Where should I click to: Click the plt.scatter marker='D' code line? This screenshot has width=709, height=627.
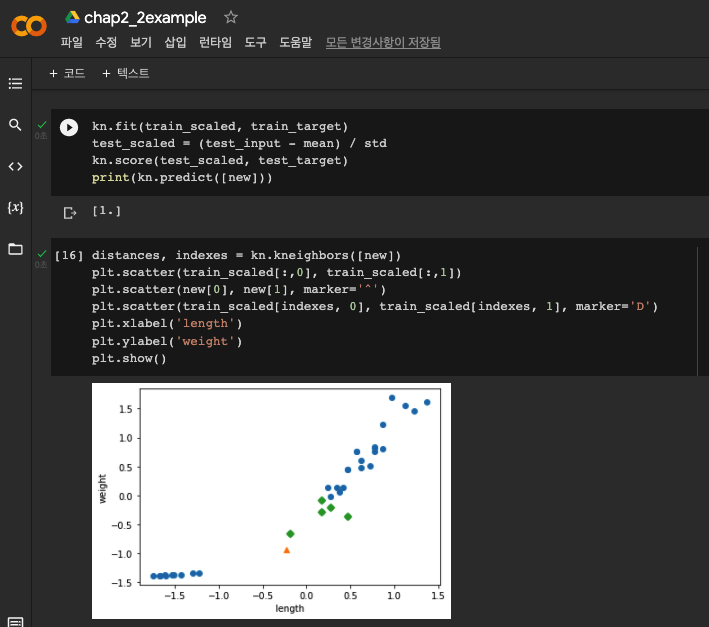point(375,306)
